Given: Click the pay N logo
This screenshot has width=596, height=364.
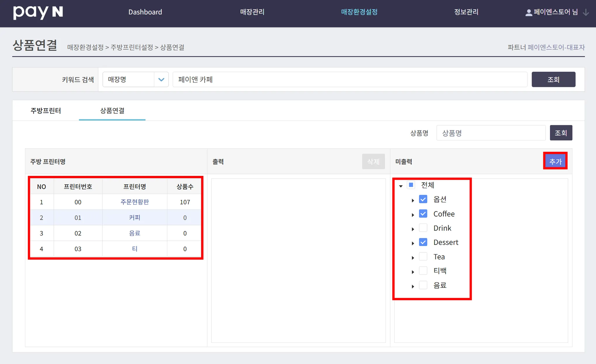Looking at the screenshot, I should 38,12.
